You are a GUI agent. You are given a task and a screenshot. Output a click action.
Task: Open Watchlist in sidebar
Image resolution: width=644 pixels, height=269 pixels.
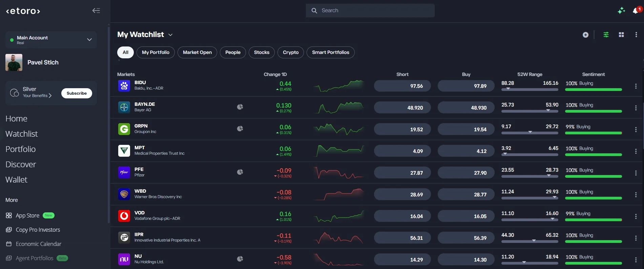22,134
